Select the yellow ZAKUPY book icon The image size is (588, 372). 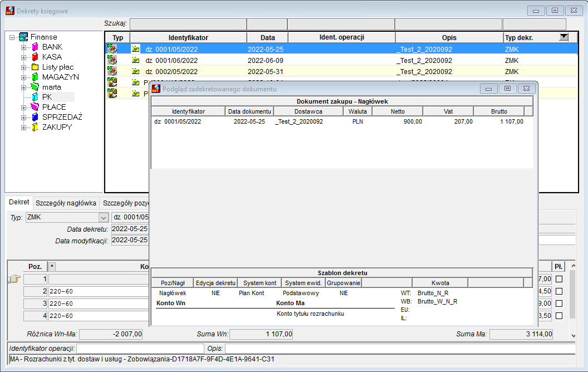click(x=35, y=127)
